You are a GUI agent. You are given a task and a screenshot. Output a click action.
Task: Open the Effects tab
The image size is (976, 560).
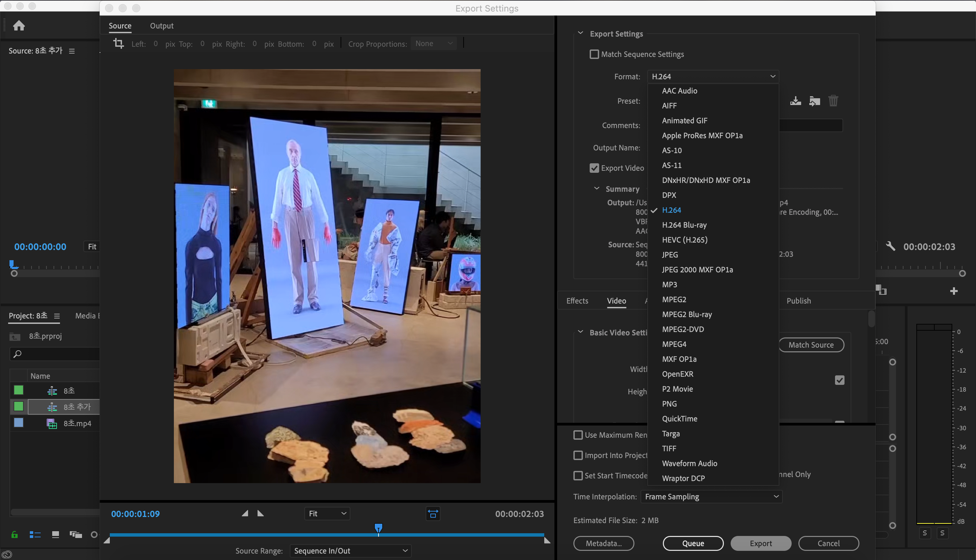click(x=577, y=301)
